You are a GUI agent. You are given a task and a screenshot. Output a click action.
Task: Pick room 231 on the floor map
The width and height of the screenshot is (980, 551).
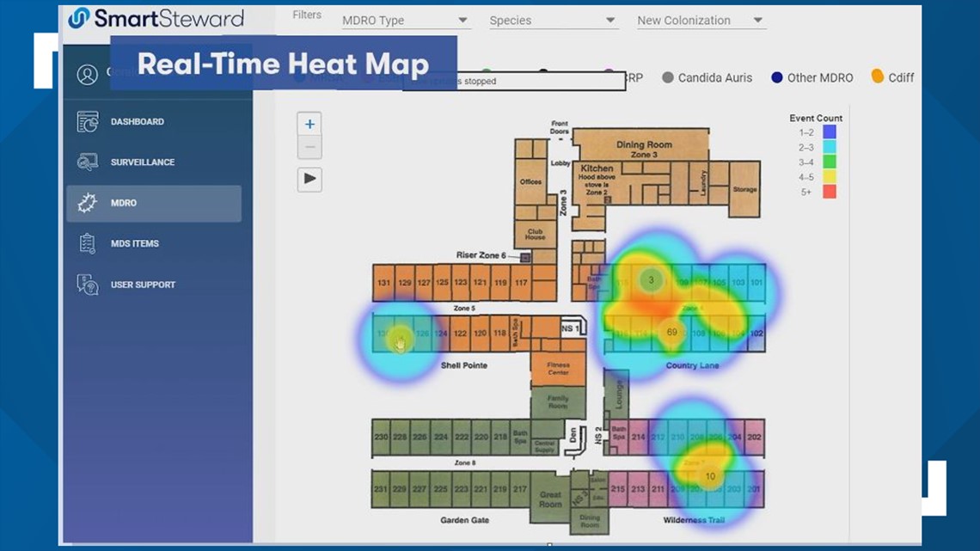(x=381, y=488)
